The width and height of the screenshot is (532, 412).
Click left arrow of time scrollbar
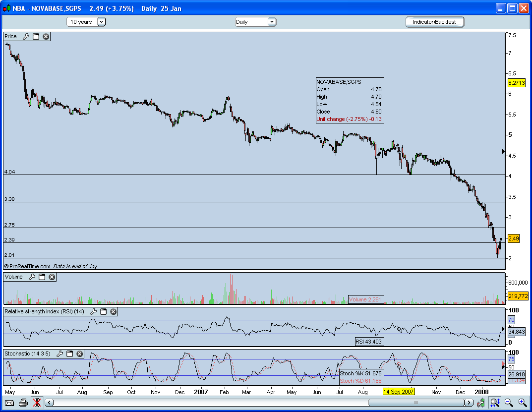point(49,403)
